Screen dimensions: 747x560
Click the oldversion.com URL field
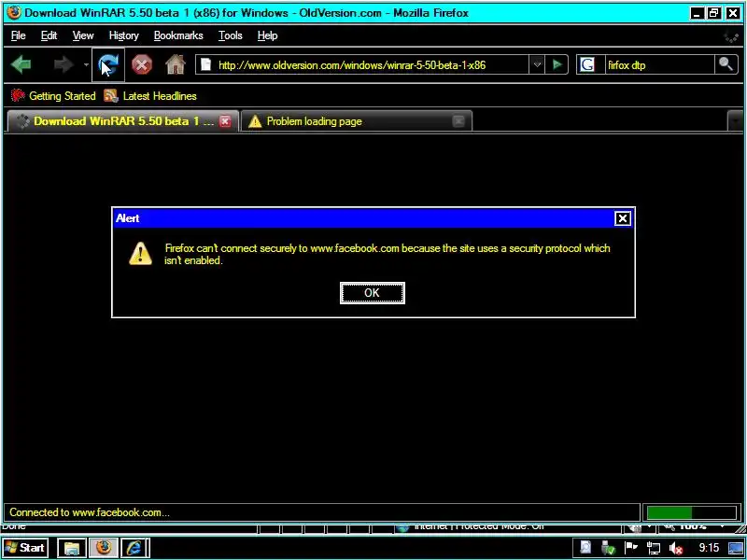tap(362, 64)
